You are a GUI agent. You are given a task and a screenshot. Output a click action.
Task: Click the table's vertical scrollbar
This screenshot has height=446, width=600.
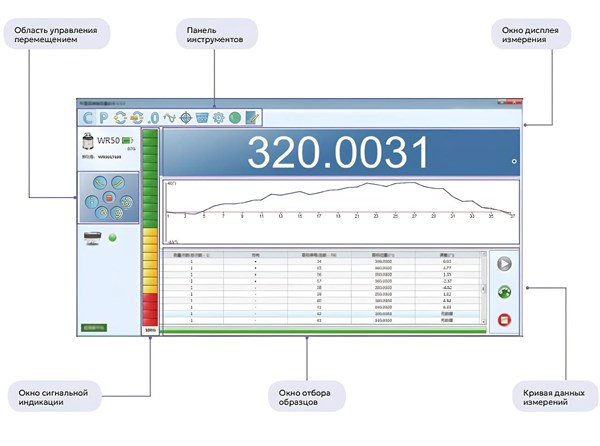pyautogui.click(x=483, y=290)
